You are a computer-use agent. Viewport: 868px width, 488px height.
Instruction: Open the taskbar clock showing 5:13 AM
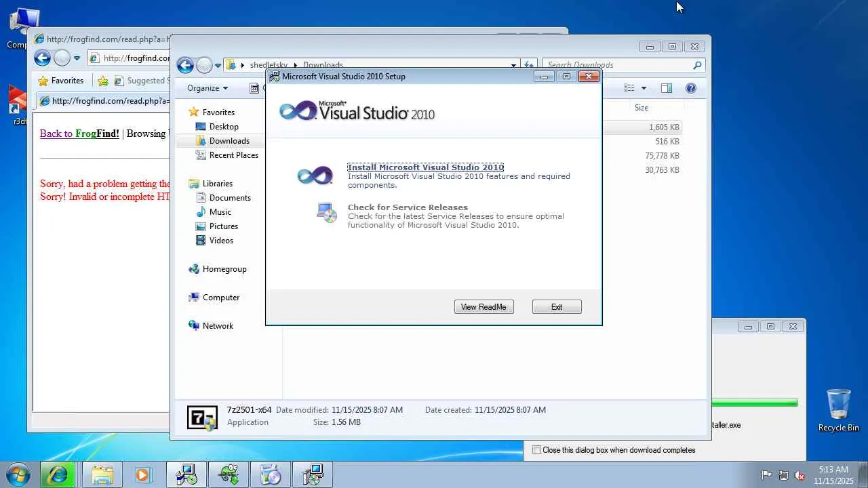click(833, 475)
